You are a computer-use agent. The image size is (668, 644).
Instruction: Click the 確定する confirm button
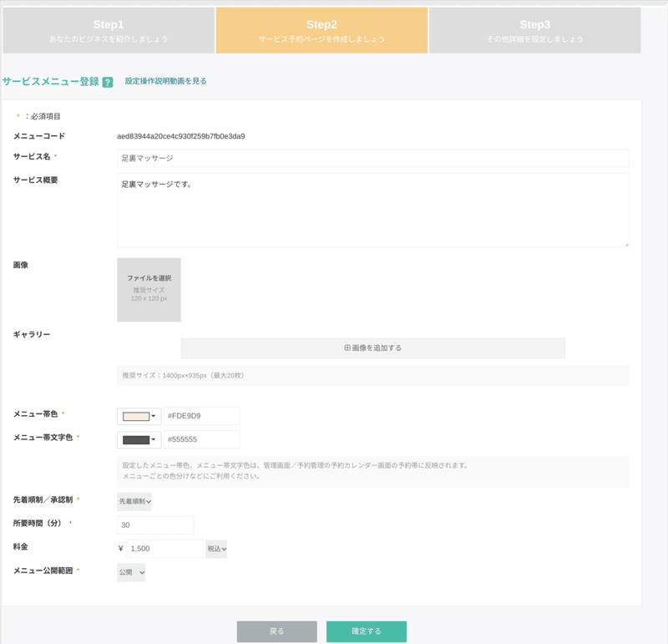(x=367, y=631)
